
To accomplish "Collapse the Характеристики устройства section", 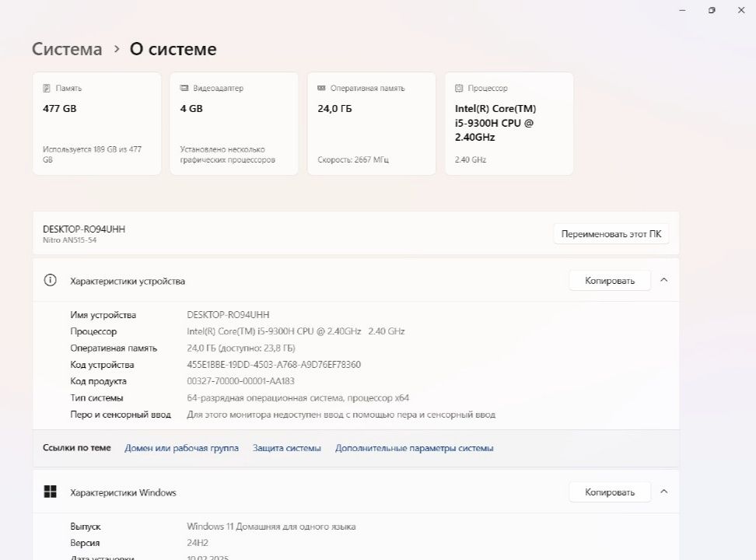I will tap(664, 280).
